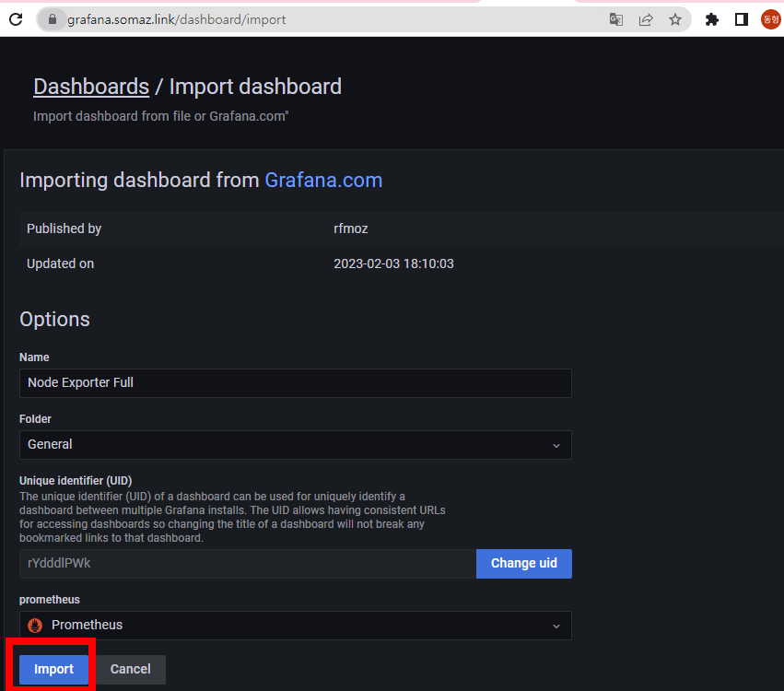Screen dimensions: 784x691
Task: View site info via the lock icon
Action: [x=53, y=19]
